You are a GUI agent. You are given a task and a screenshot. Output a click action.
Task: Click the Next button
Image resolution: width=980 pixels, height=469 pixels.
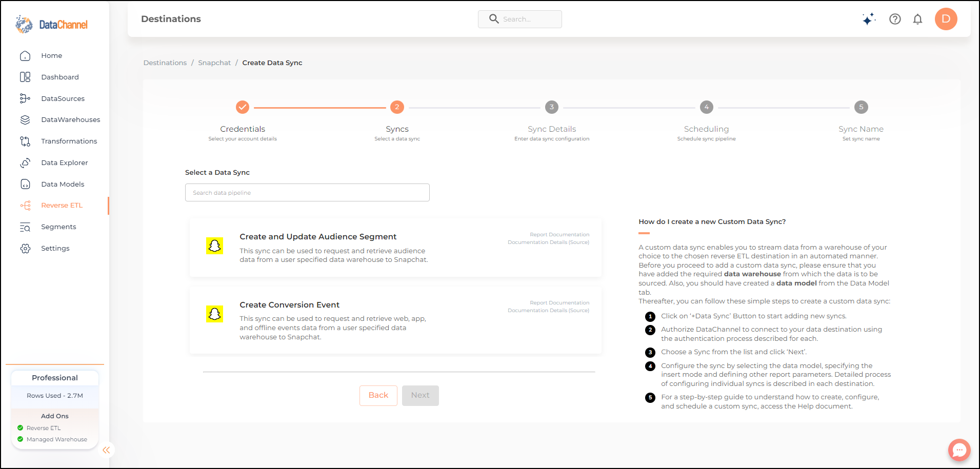421,396
